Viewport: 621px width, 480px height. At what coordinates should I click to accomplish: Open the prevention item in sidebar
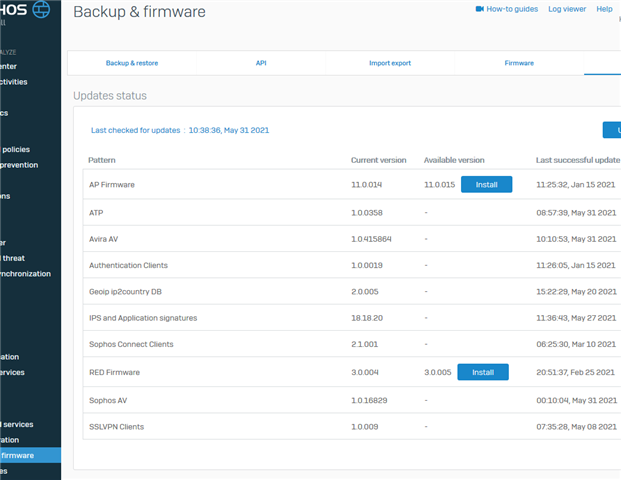coord(19,165)
